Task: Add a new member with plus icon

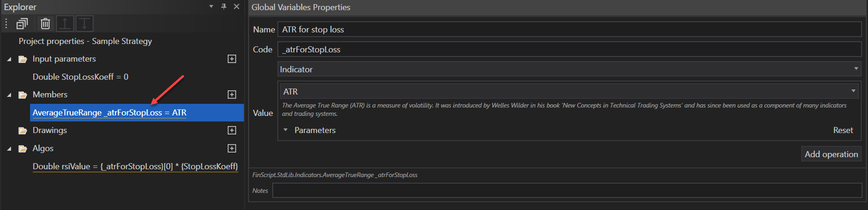Action: (232, 94)
